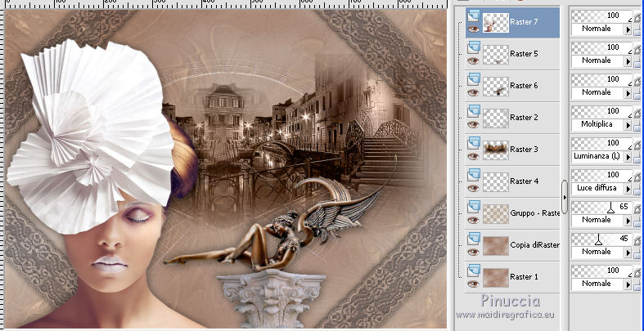Click the Raster 7 layer thumbnail
The image size is (644, 331).
(x=496, y=23)
